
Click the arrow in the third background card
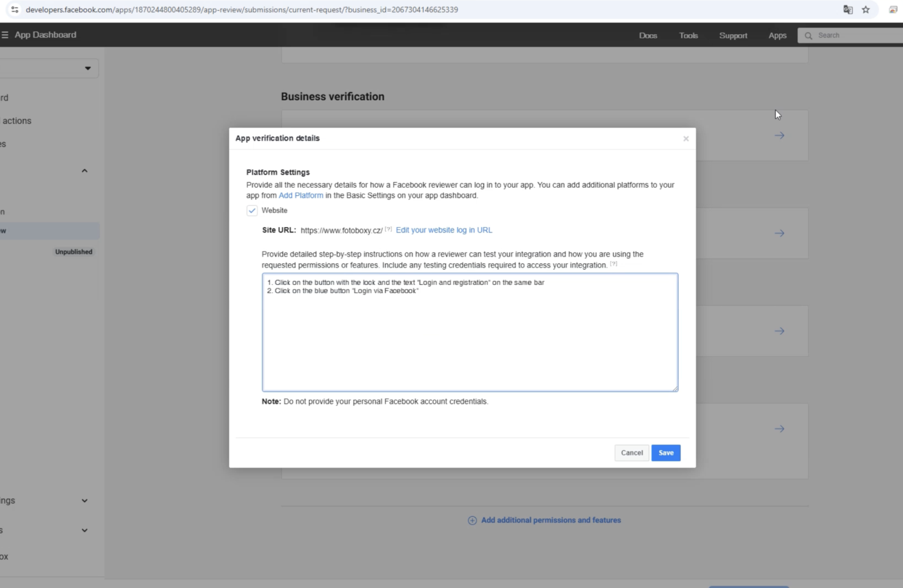point(779,331)
